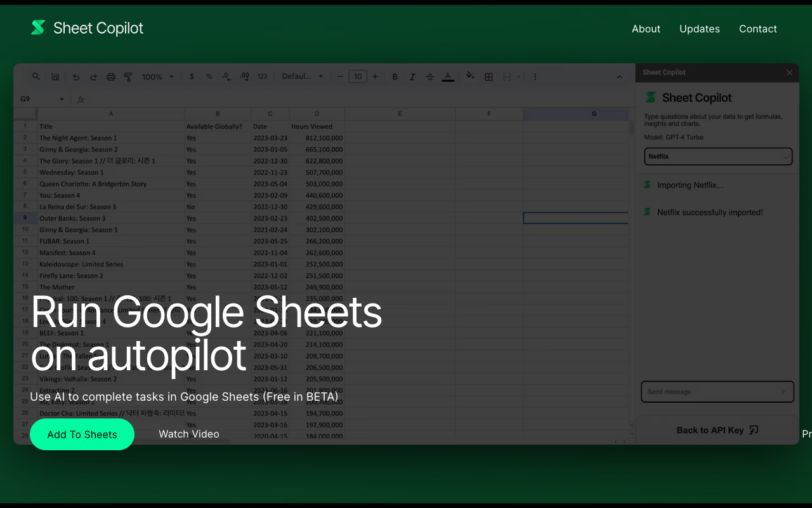Viewport: 812px width, 508px height.
Task: Click the font size field showing 10
Action: point(358,77)
